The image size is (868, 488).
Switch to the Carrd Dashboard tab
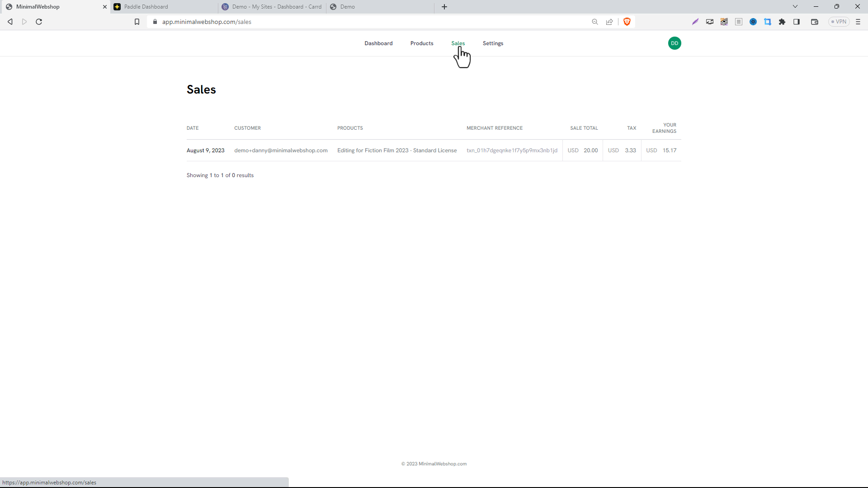coord(272,7)
